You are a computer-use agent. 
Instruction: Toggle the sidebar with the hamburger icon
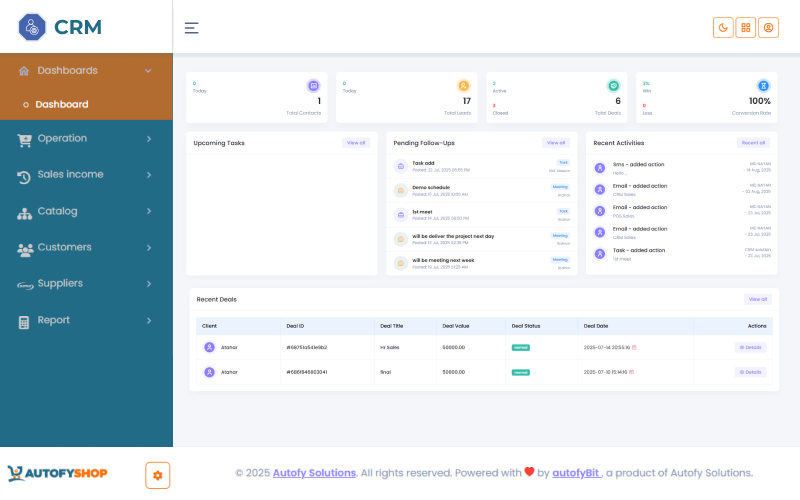191,28
